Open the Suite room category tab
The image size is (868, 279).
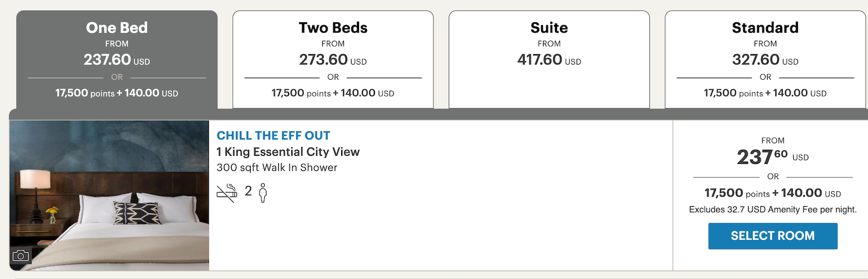click(x=549, y=28)
